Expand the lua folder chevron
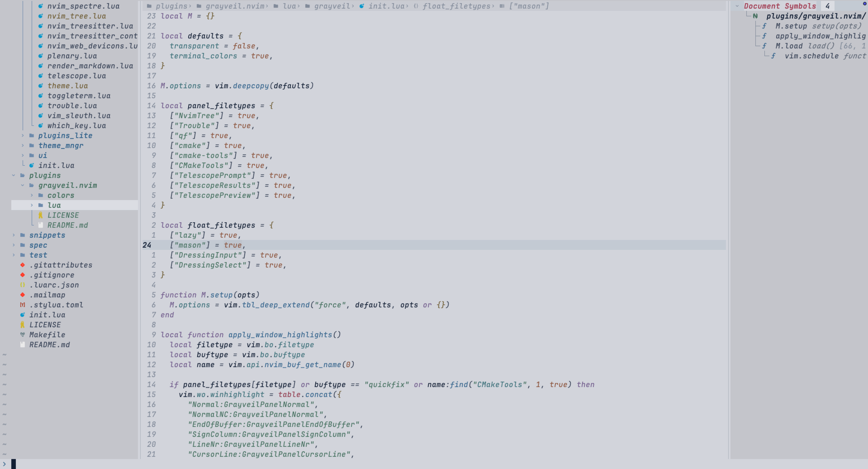 coord(32,205)
